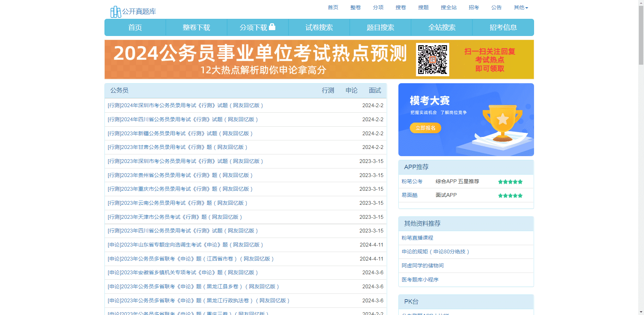Open 申论 黑龙江县乡卷 link
The height and width of the screenshot is (315, 644).
[x=193, y=287]
